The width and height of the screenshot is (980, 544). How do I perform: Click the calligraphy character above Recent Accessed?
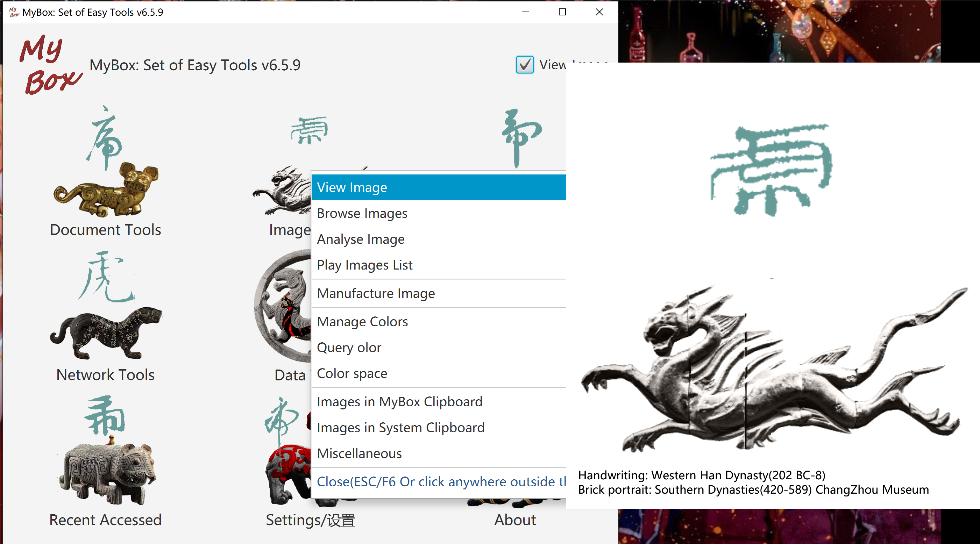104,415
